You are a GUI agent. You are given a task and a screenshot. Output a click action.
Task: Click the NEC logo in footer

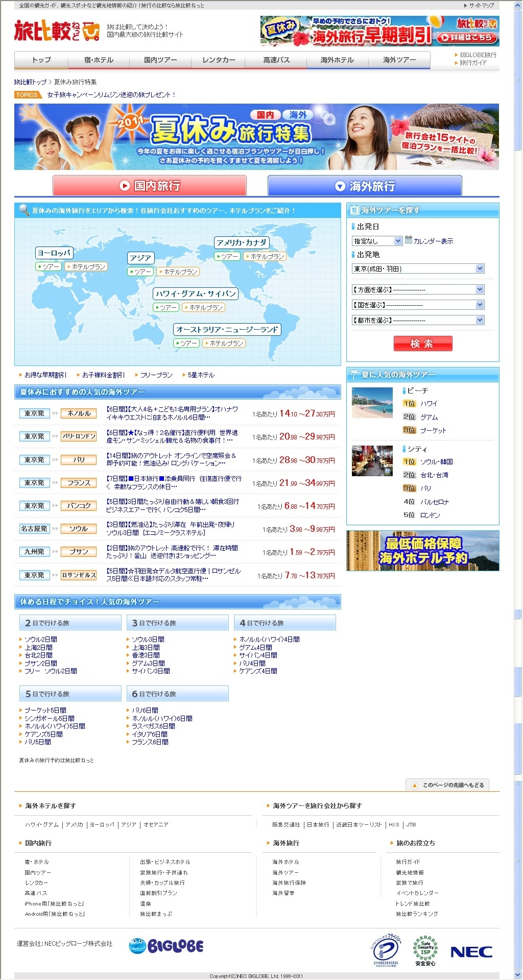click(471, 951)
